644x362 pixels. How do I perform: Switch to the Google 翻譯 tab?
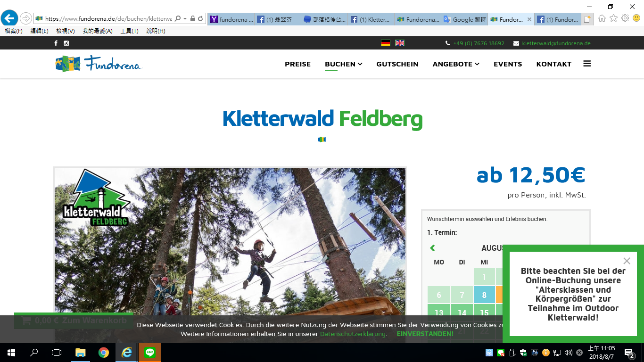(464, 19)
